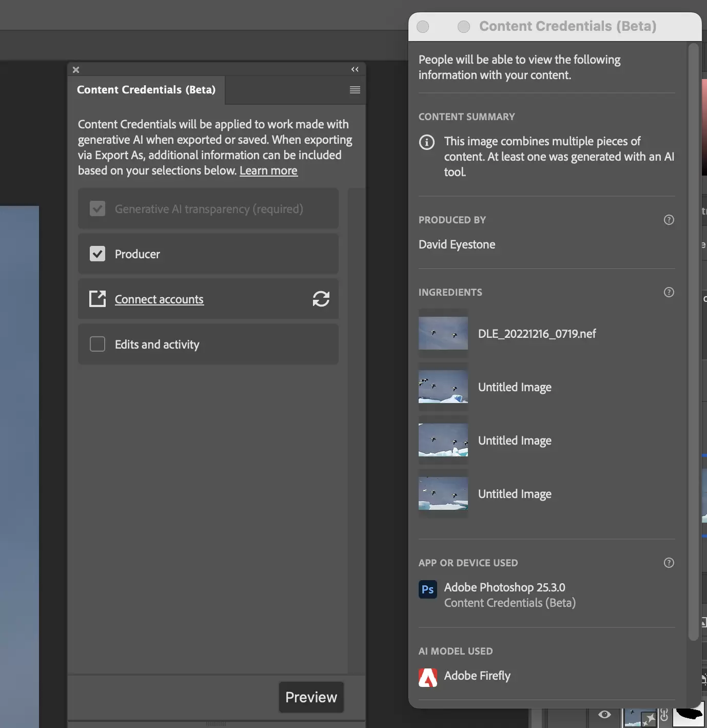
Task: Click the Adobe Firefly logo icon
Action: click(428, 678)
